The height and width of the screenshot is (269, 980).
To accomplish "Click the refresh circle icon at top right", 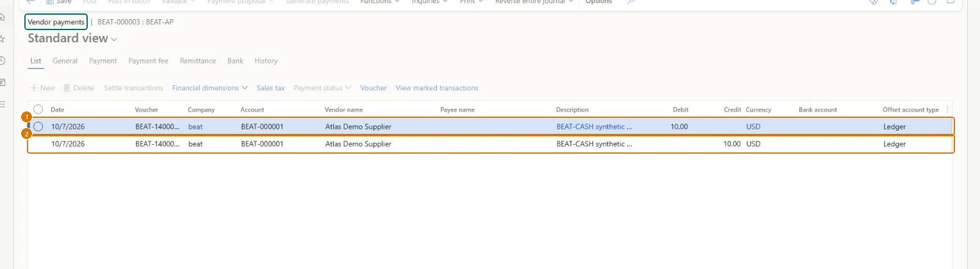I will (x=931, y=2).
